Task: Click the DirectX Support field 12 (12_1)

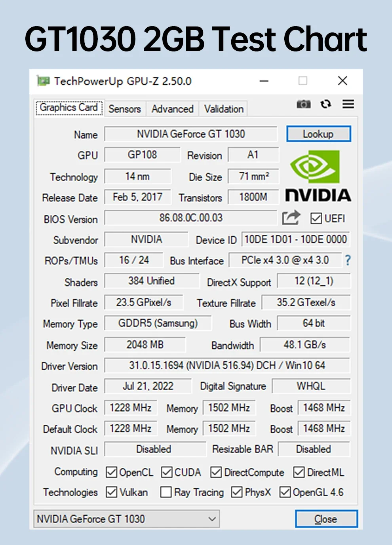Action: click(314, 281)
